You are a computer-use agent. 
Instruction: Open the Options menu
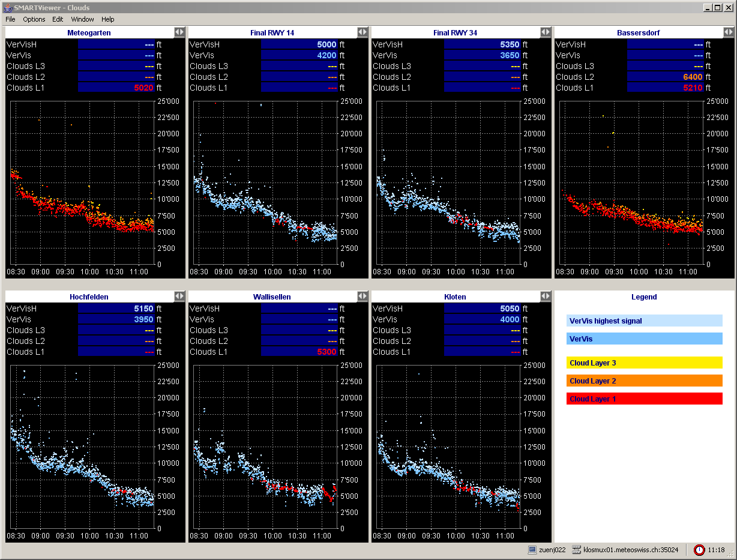(34, 19)
